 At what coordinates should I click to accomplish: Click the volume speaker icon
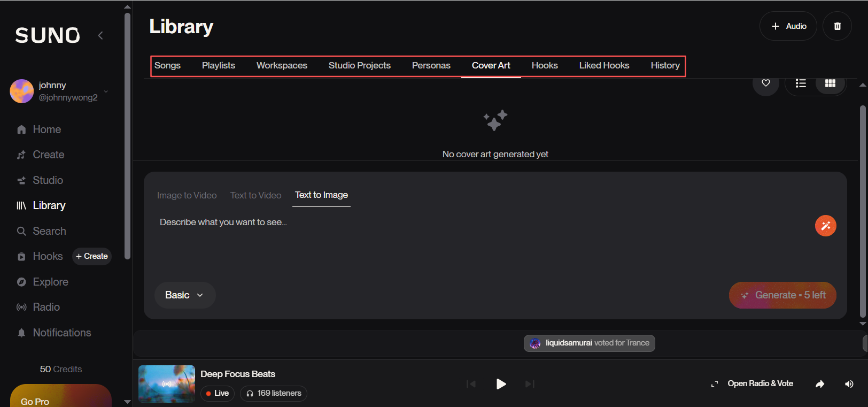tap(849, 384)
